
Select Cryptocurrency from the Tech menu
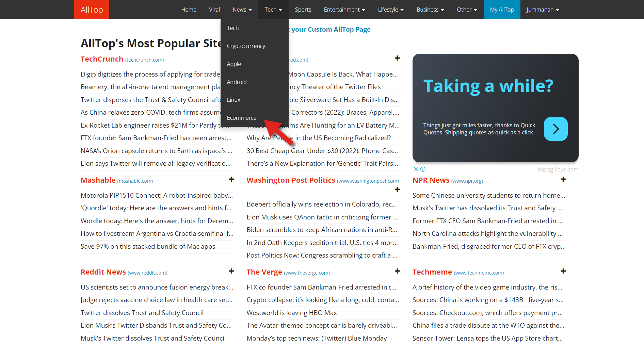[246, 46]
